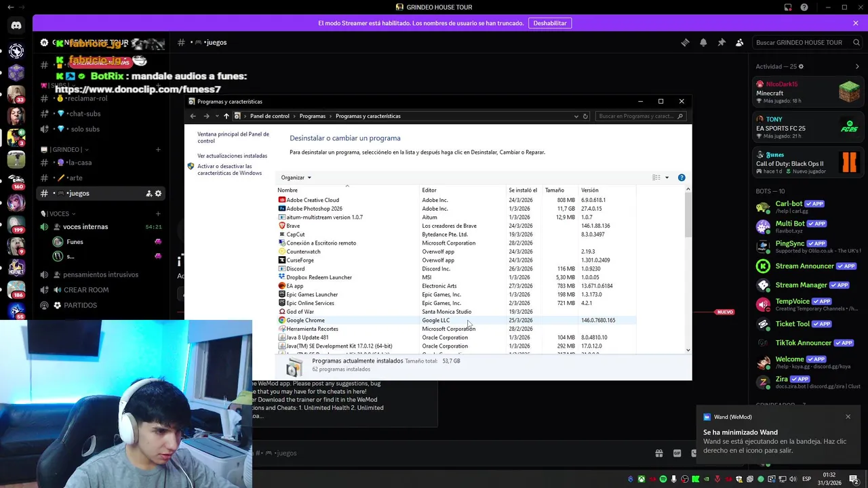The width and height of the screenshot is (868, 488).
Task: Click help icon in Programs and Features
Action: click(682, 178)
